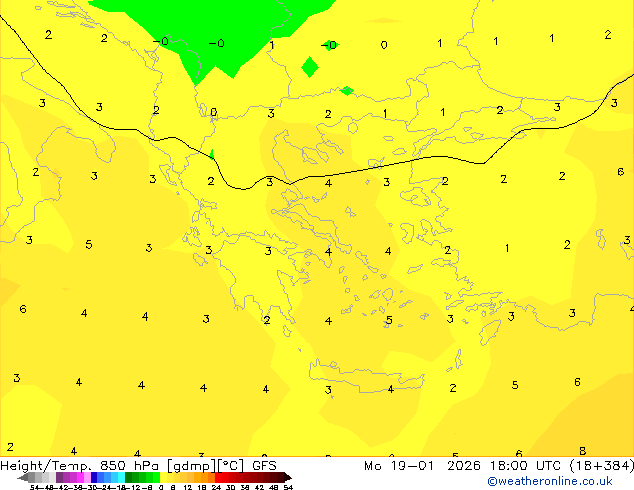
Task: Click the [gdmp] unit label
Action: (190, 465)
